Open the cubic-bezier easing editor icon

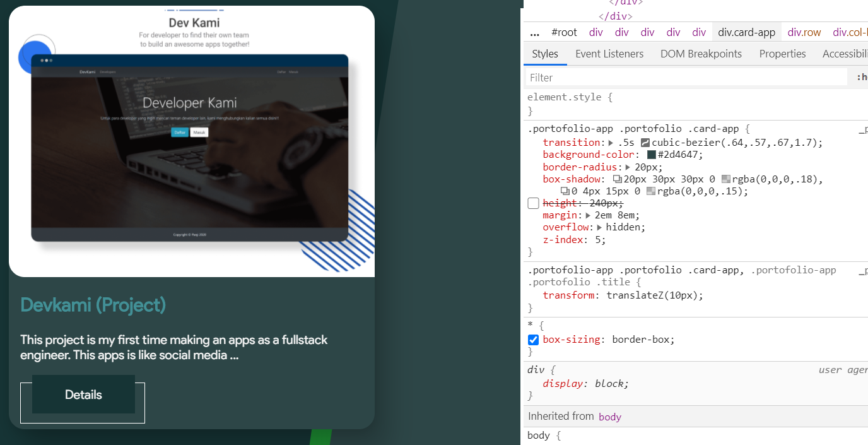645,143
